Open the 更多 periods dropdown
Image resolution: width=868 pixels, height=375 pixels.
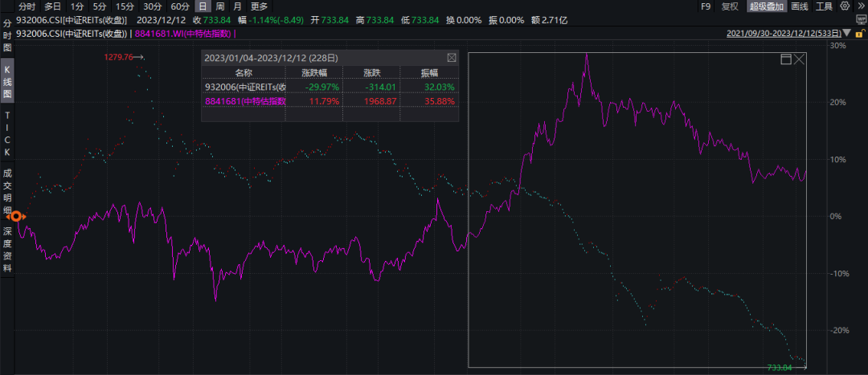tap(259, 6)
